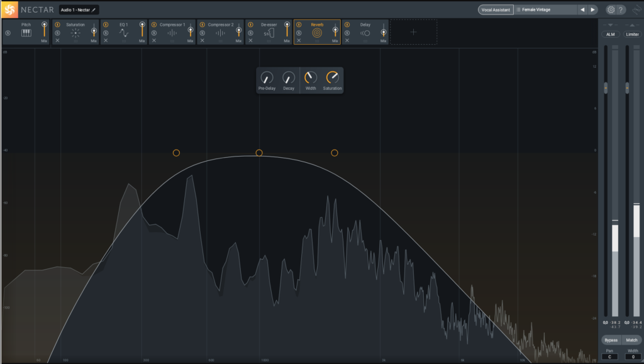Click the Match button
Viewport: 644px width, 364px height.
(631, 339)
